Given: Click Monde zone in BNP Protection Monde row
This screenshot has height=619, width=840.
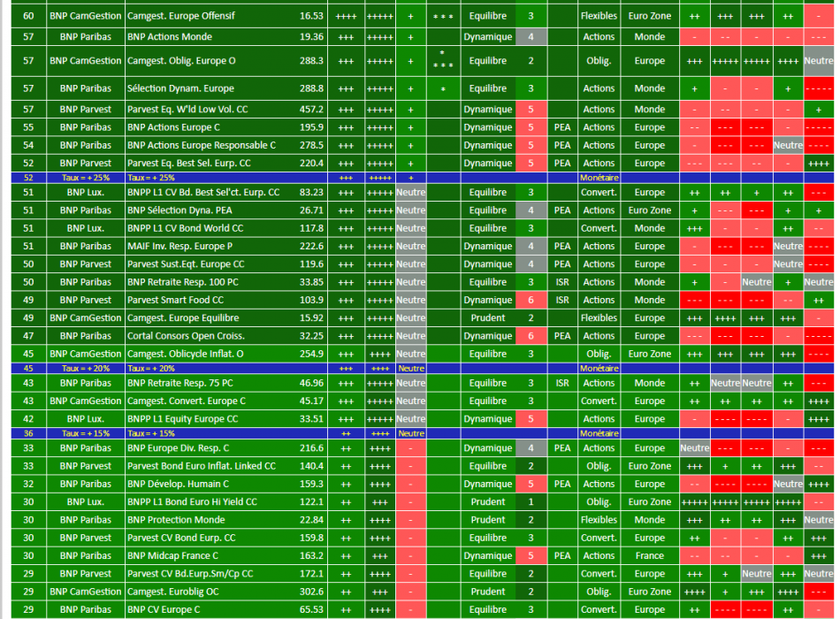Looking at the screenshot, I should coord(650,520).
